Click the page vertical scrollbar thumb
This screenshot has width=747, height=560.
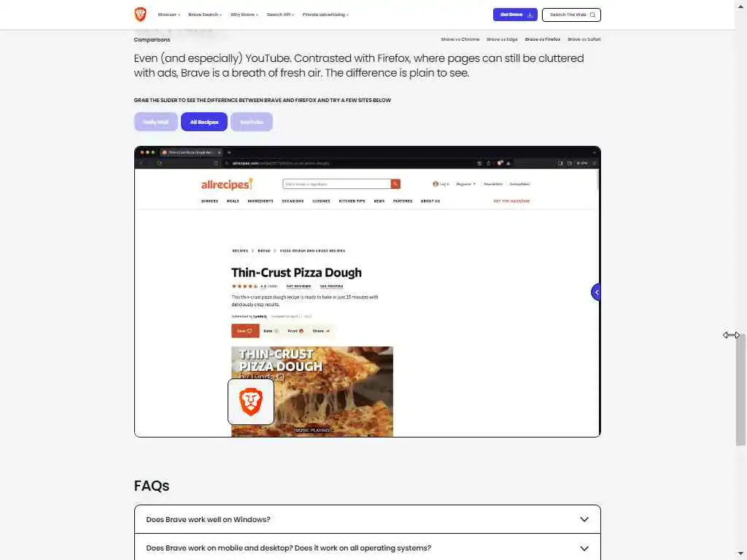[x=740, y=389]
